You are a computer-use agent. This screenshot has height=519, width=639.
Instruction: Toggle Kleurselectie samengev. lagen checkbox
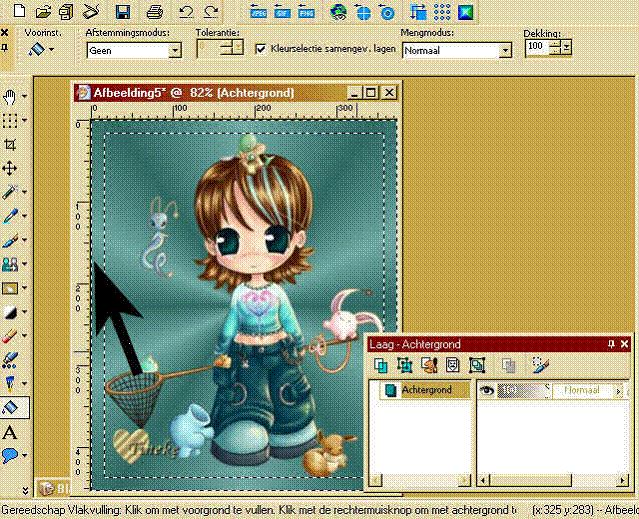pos(260,49)
